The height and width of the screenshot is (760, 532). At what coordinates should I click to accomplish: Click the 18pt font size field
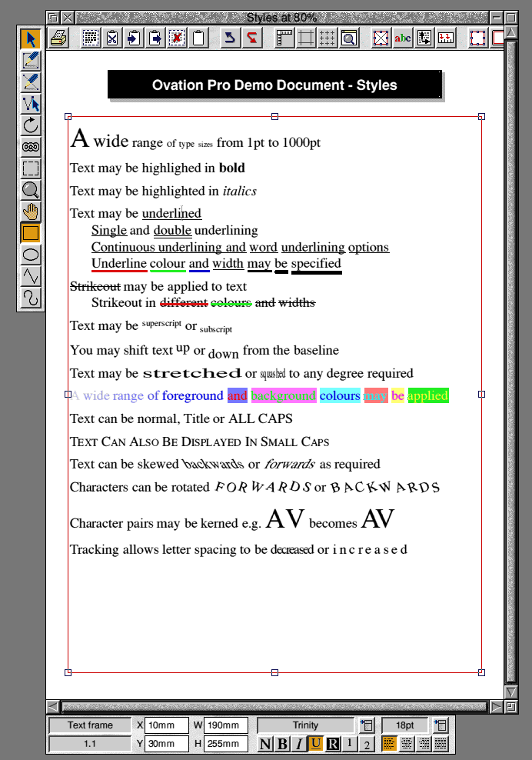(405, 725)
